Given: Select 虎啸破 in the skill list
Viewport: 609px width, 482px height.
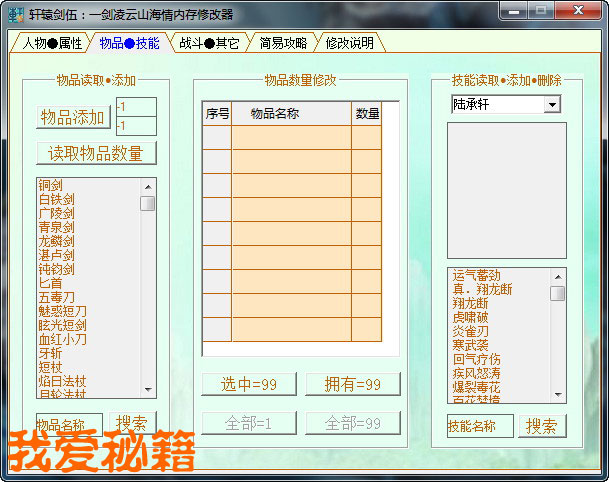Looking at the screenshot, I should [470, 317].
